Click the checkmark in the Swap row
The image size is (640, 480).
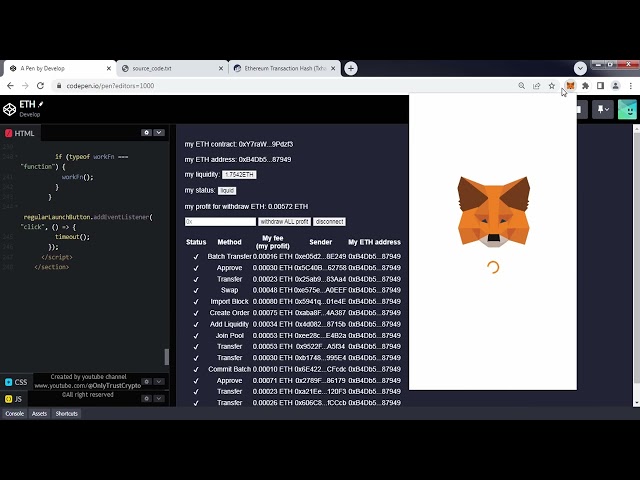196,291
